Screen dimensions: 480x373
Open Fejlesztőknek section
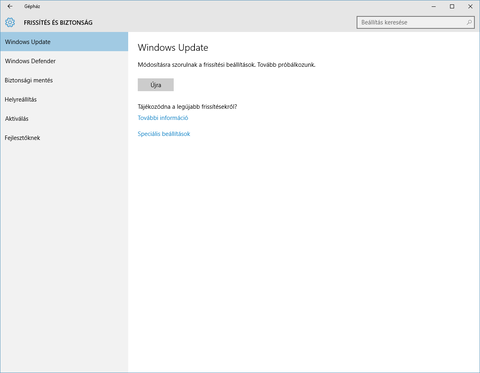(x=64, y=138)
